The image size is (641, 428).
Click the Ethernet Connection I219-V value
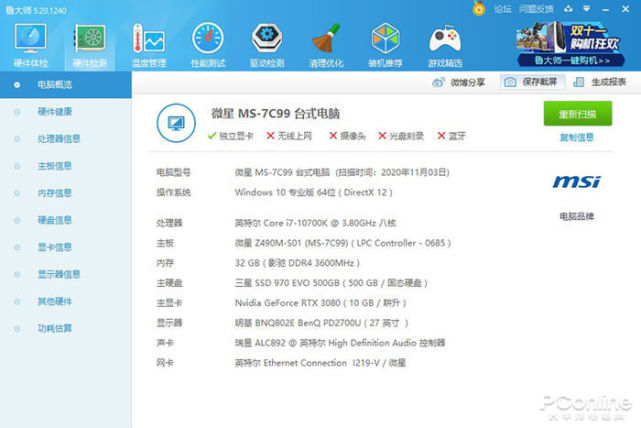point(320,363)
